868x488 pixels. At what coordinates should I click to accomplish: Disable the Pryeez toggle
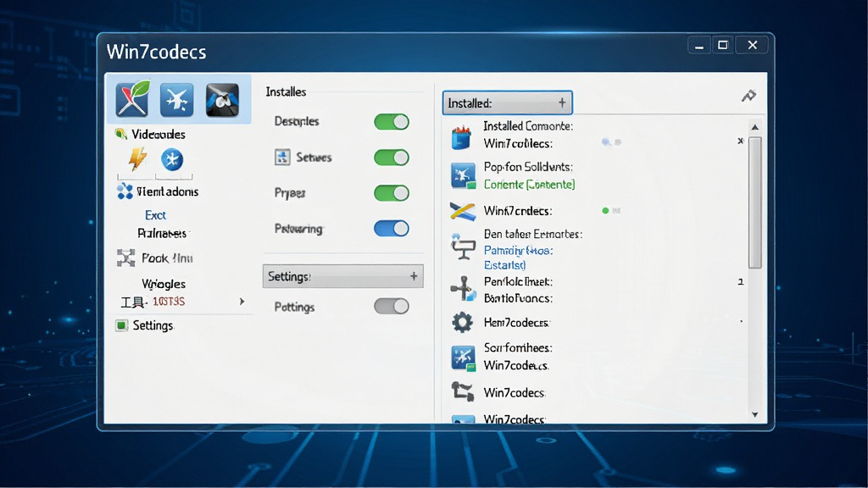pyautogui.click(x=392, y=193)
